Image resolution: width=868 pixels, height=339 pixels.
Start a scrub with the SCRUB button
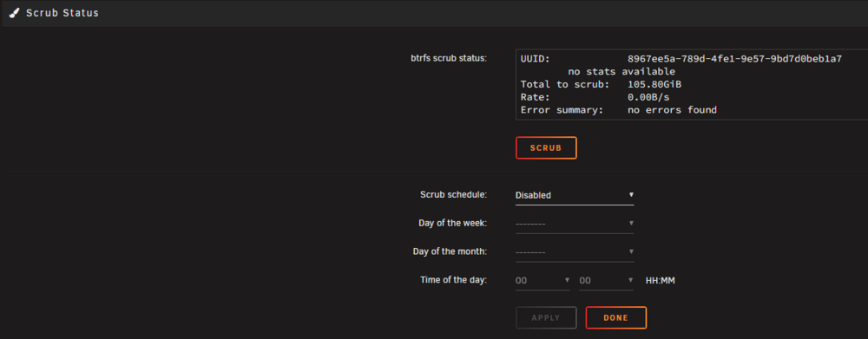pos(546,147)
